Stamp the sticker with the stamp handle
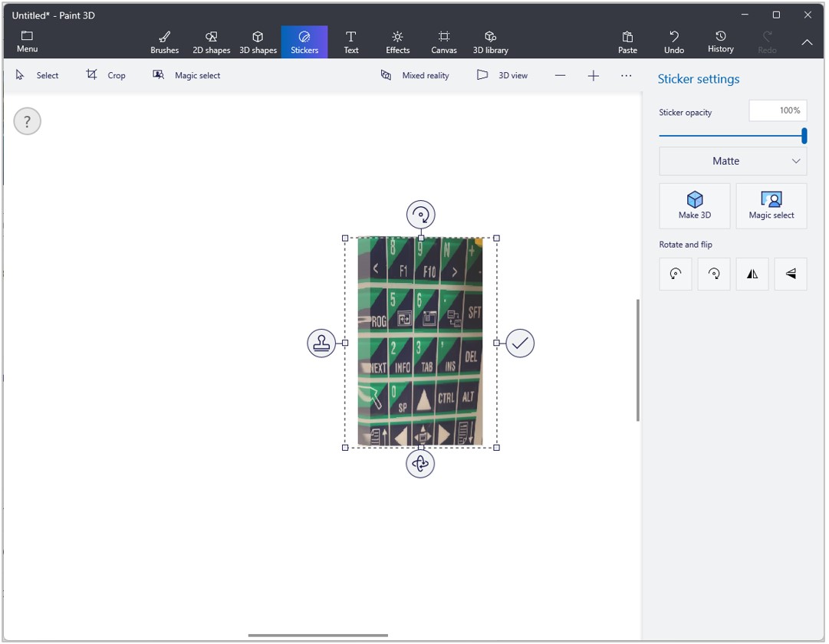The height and width of the screenshot is (644, 829). pyautogui.click(x=321, y=343)
